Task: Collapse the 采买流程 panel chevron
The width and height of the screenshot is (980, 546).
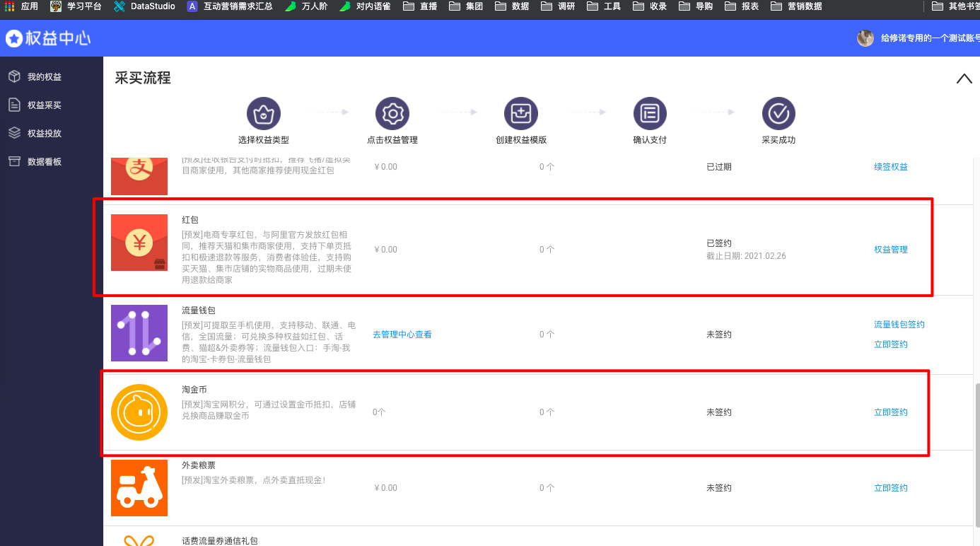Action: tap(964, 79)
